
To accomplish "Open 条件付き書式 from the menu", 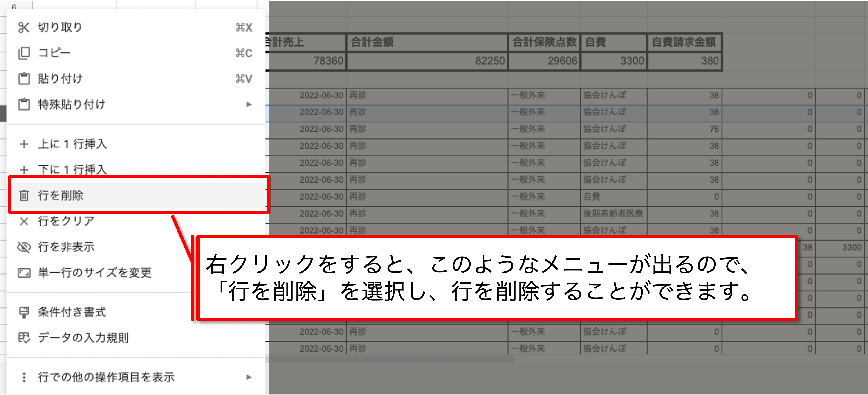I will (136, 312).
